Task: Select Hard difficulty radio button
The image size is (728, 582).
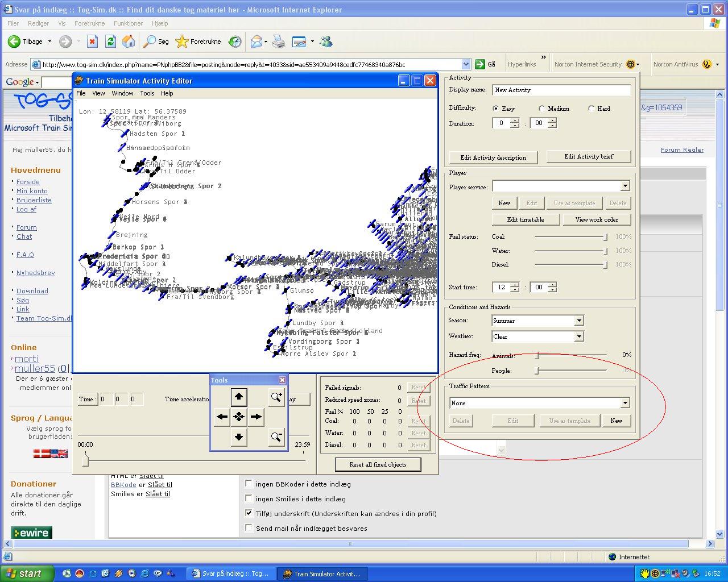Action: [x=591, y=108]
